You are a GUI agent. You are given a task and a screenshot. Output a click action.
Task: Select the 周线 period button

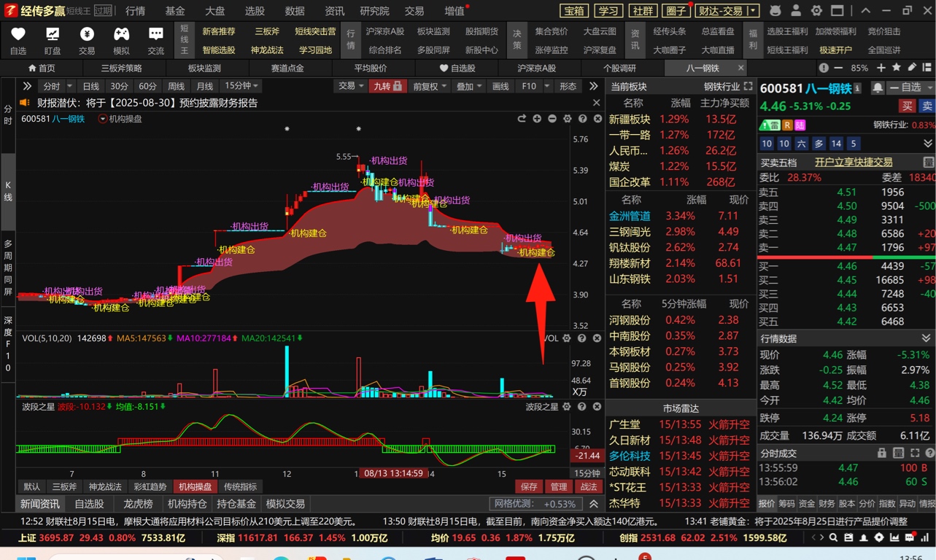(x=177, y=86)
